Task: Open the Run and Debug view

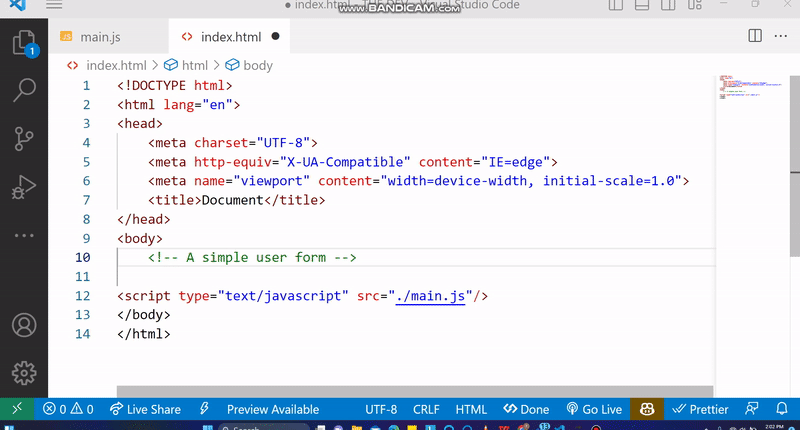Action: point(24,187)
